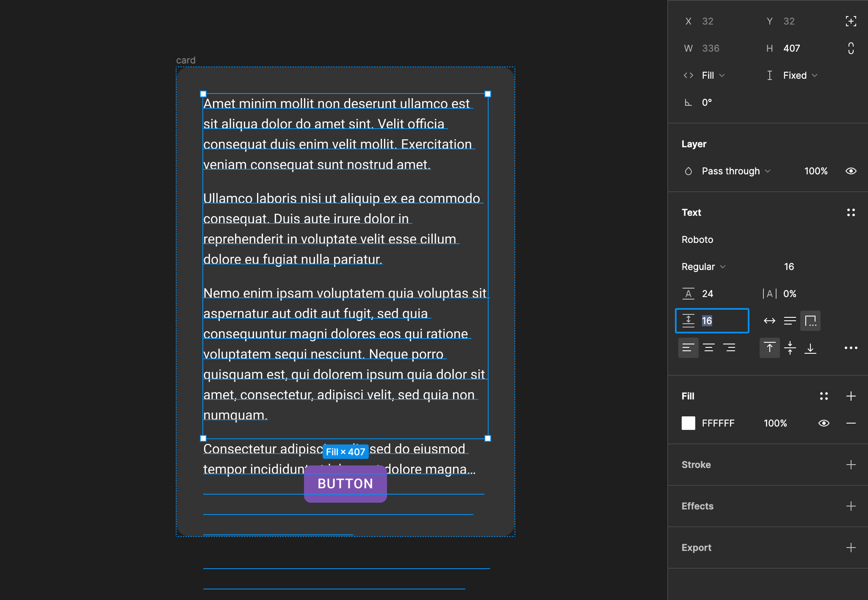Click the vertical bottom alignment icon
Screen dimensions: 868x600
click(x=810, y=347)
